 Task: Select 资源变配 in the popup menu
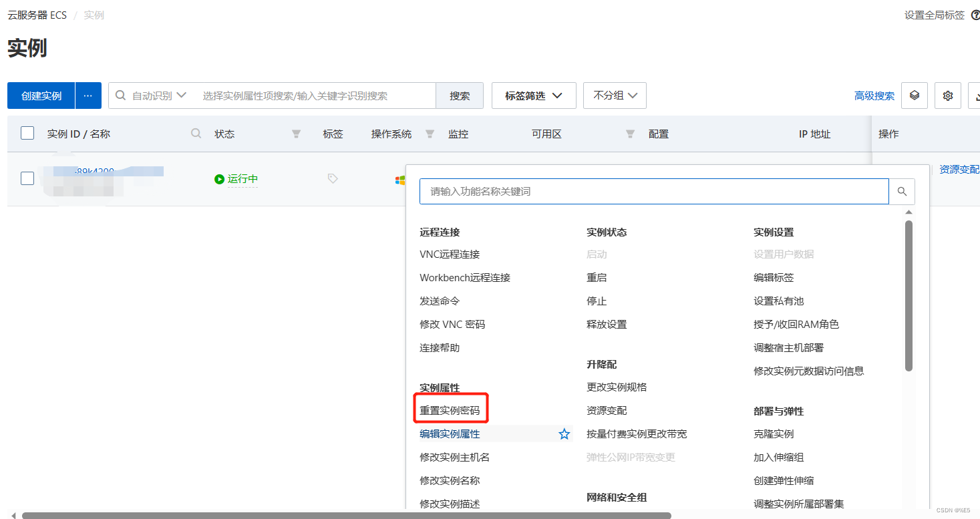pos(607,411)
